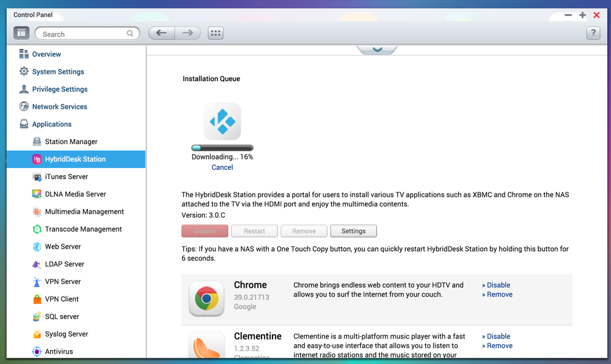Screen dimensions: 611x364
Task: Click the Web Server icon
Action: (37, 246)
